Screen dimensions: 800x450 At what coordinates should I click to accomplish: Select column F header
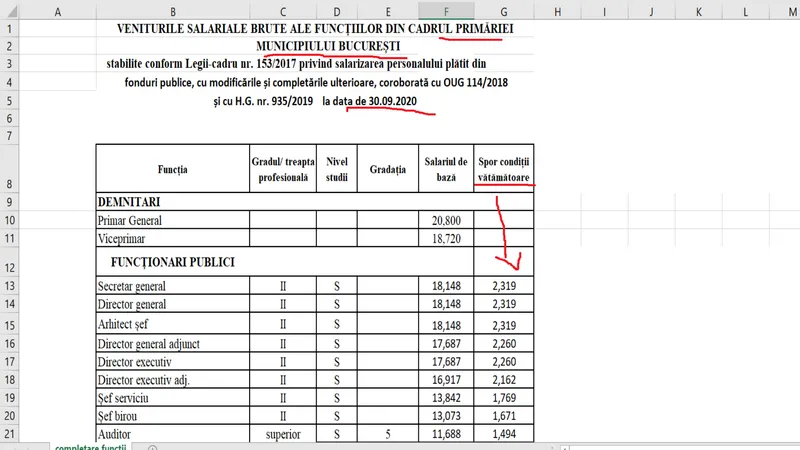[445, 10]
